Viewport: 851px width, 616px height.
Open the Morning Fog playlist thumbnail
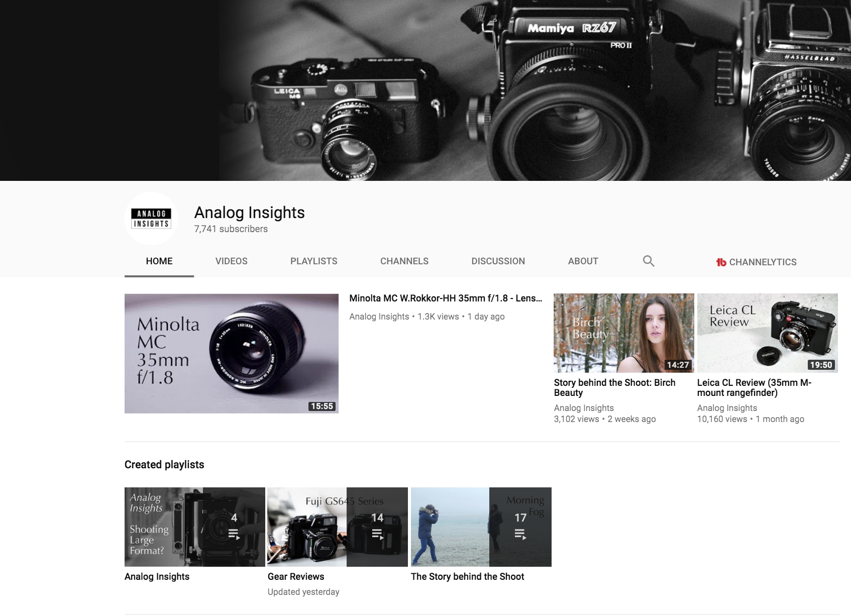click(481, 527)
